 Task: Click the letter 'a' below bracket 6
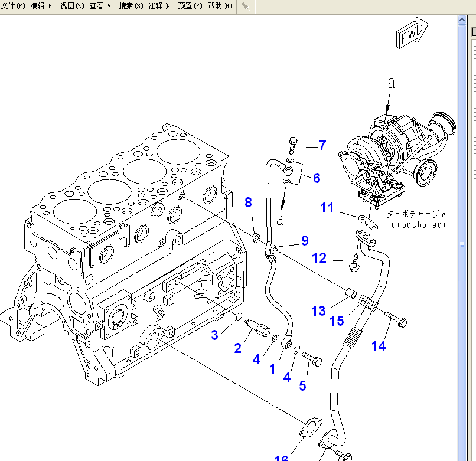pyautogui.click(x=279, y=220)
